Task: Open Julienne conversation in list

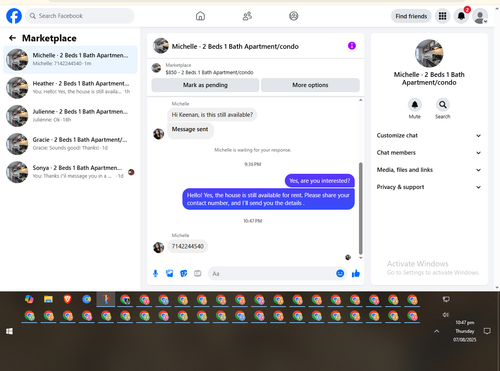Action: pyautogui.click(x=70, y=116)
